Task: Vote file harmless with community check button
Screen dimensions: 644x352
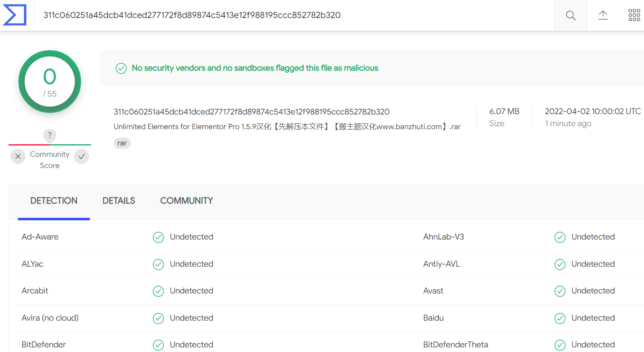Action: pos(81,156)
